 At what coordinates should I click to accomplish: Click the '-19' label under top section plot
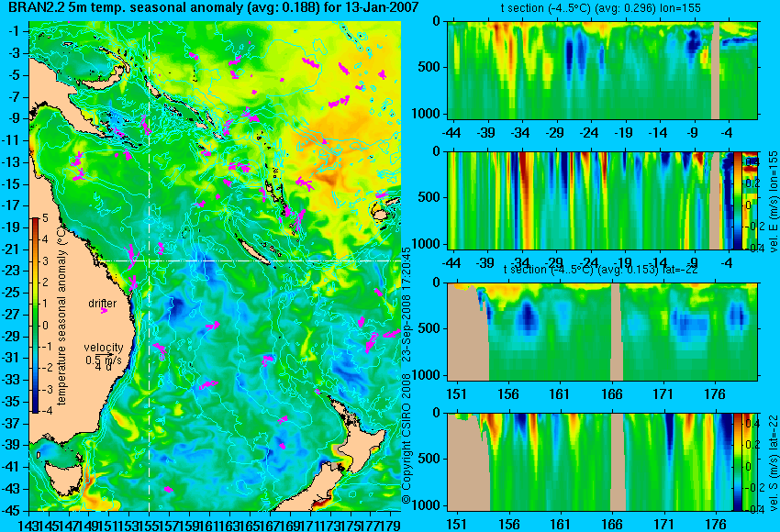pos(623,133)
